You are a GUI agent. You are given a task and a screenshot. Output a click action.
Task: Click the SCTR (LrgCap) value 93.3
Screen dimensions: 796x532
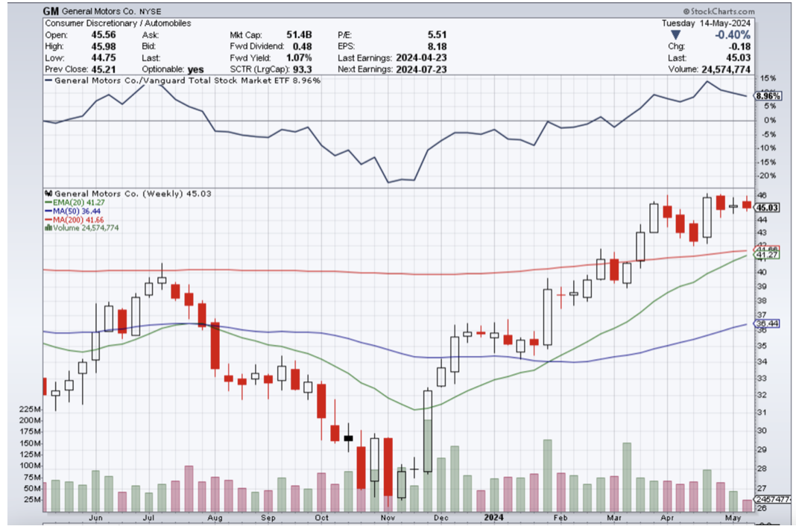coord(302,69)
